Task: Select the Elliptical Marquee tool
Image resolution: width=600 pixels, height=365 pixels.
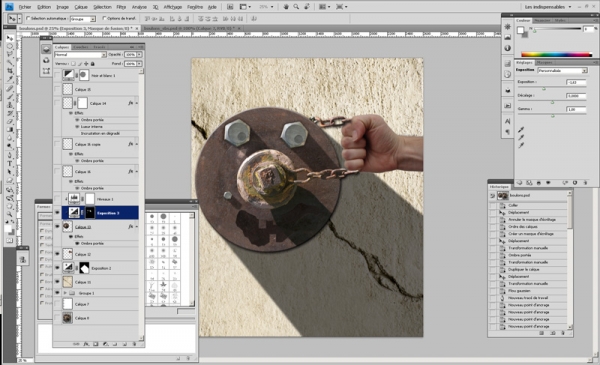Action: (x=10, y=46)
